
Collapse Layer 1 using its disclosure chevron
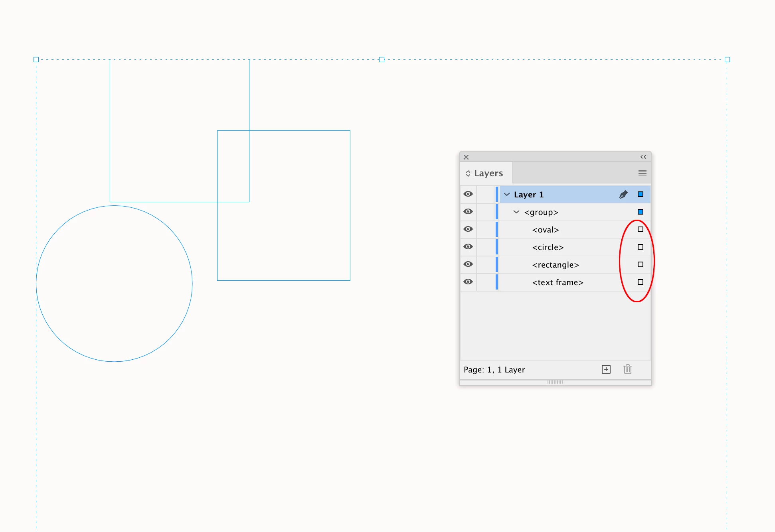pos(507,195)
